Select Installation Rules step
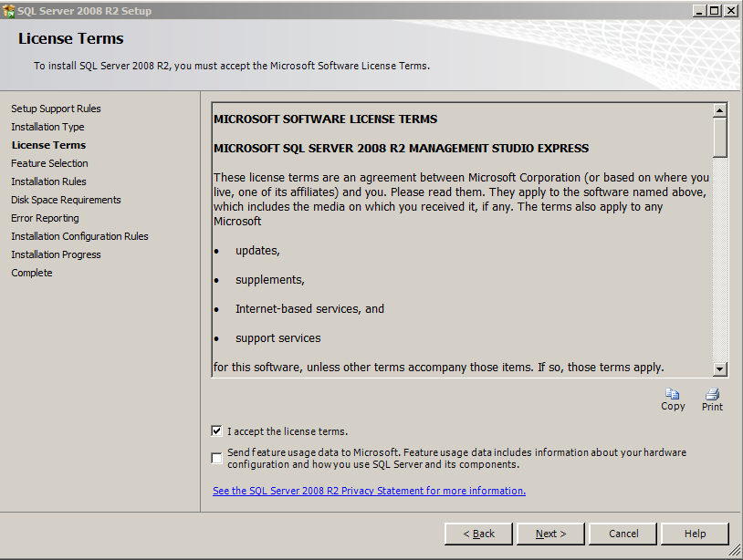This screenshot has width=743, height=560. coord(48,181)
